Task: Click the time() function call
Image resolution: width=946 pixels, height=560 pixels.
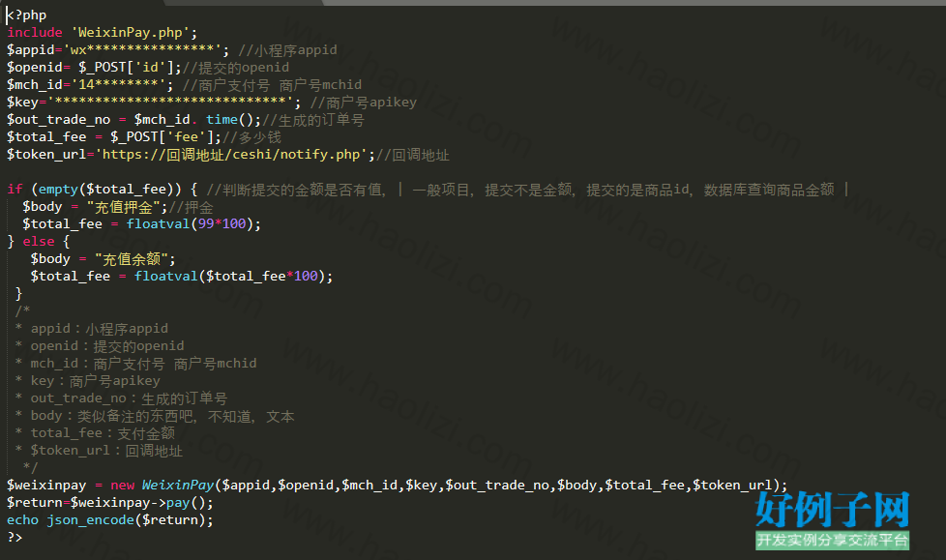Action: pyautogui.click(x=233, y=120)
